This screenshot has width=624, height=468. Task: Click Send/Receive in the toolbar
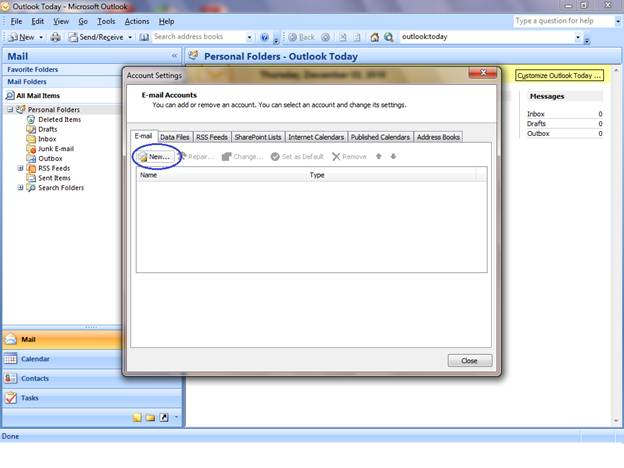96,37
